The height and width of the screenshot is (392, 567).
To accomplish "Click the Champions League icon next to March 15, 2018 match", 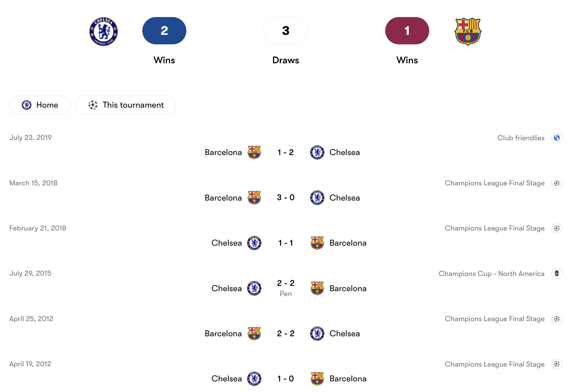I will point(557,183).
